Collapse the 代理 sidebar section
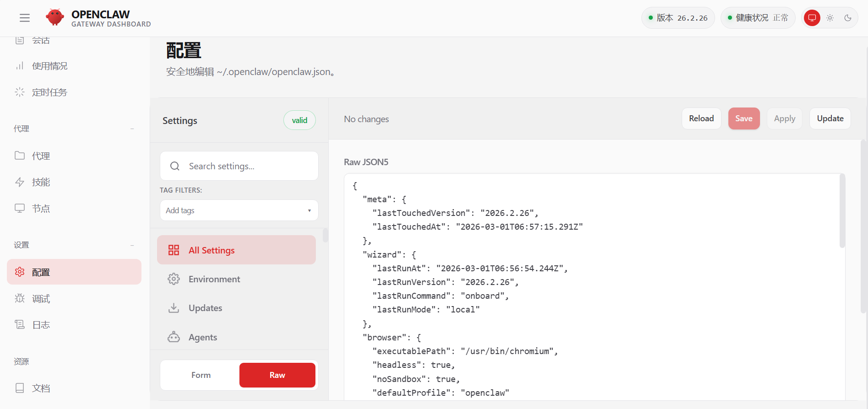The width and height of the screenshot is (868, 409). [132, 129]
